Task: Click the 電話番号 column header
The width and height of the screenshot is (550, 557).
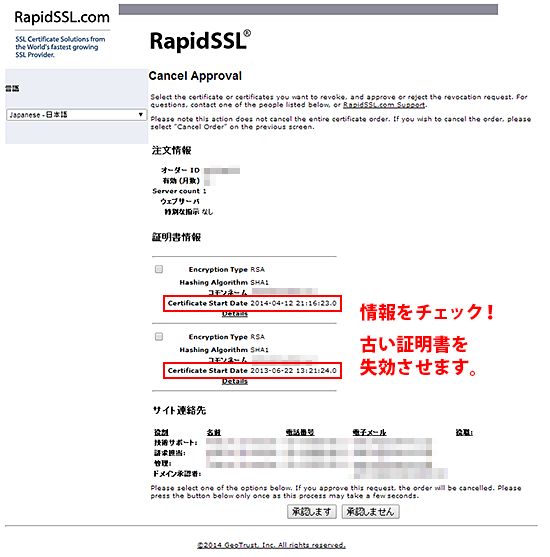Action: (x=300, y=432)
